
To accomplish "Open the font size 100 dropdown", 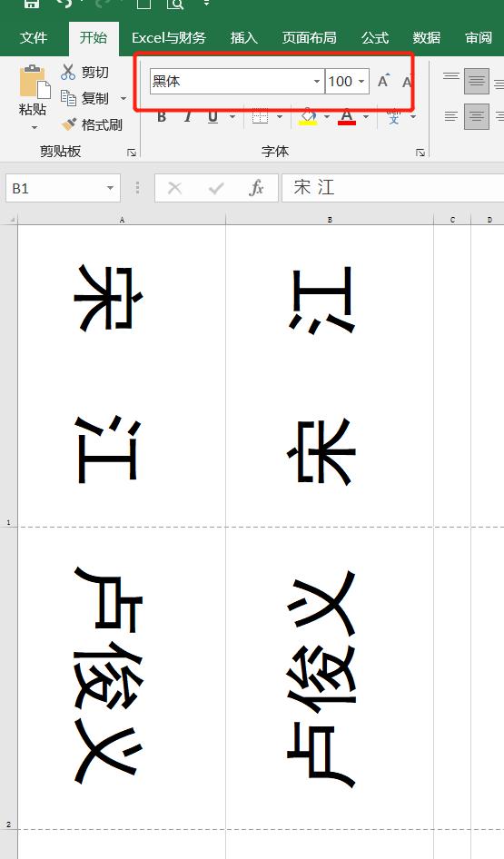I will tap(361, 82).
